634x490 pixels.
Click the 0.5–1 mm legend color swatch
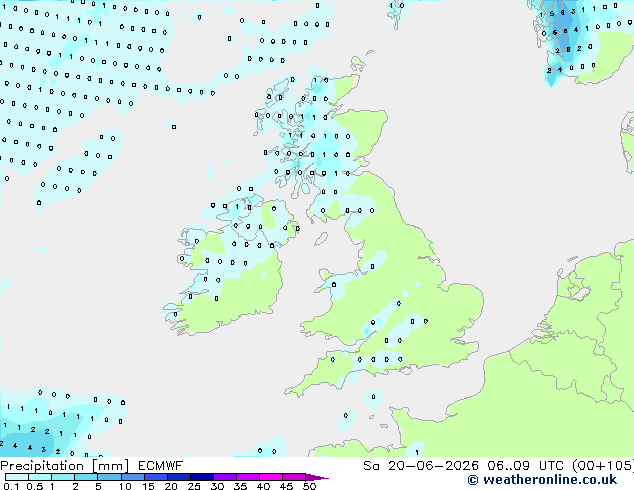40,477
